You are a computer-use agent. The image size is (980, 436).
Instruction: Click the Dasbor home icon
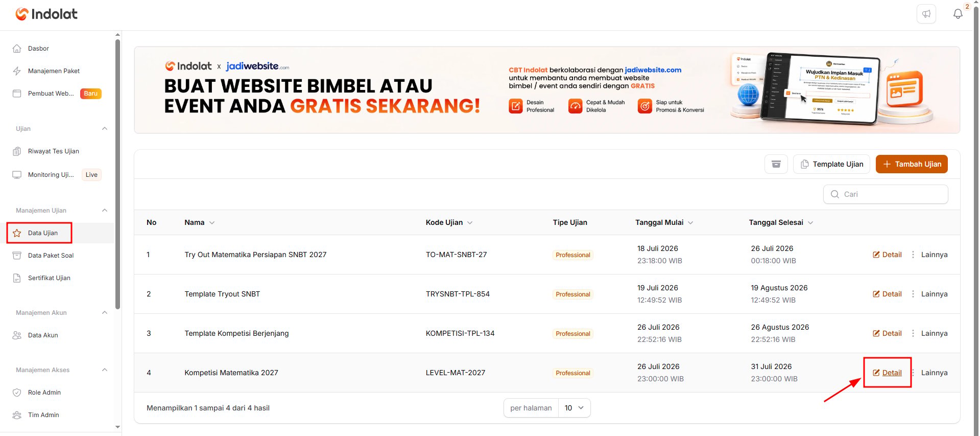[17, 49]
